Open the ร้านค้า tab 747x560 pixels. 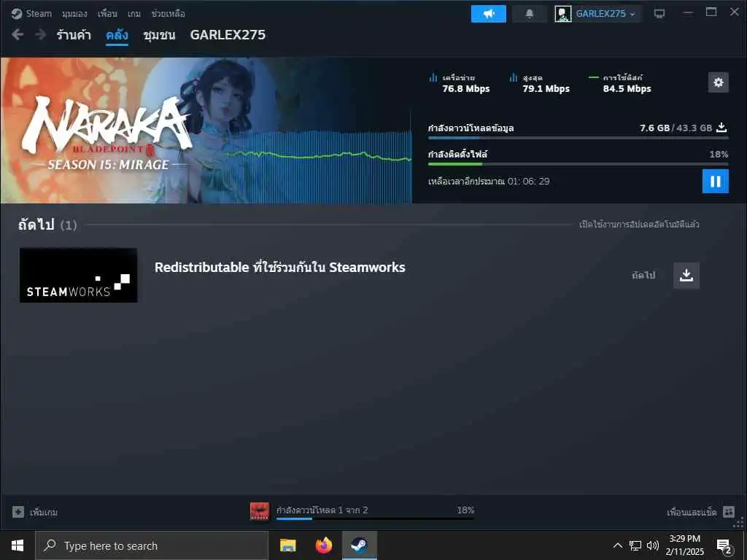(74, 35)
